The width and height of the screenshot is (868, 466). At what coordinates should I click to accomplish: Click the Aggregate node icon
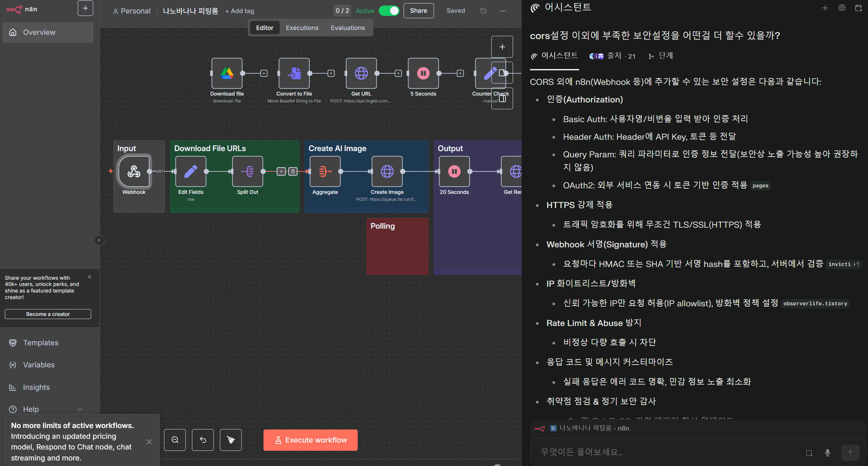pos(325,171)
